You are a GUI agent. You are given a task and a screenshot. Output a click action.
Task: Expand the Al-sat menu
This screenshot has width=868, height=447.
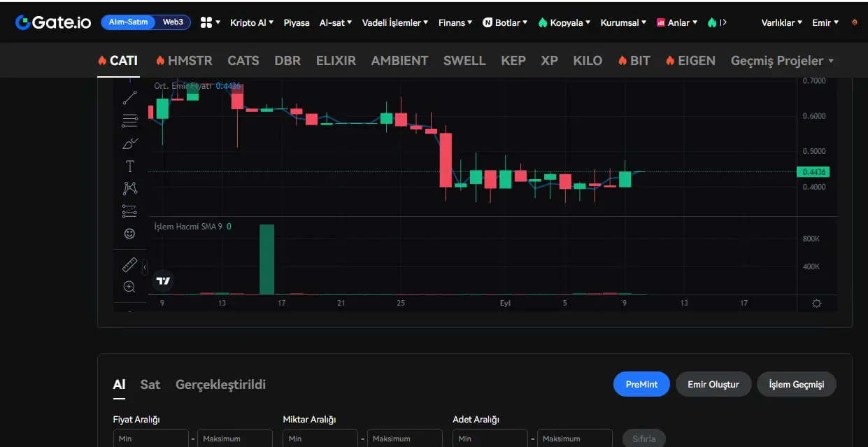tap(336, 22)
